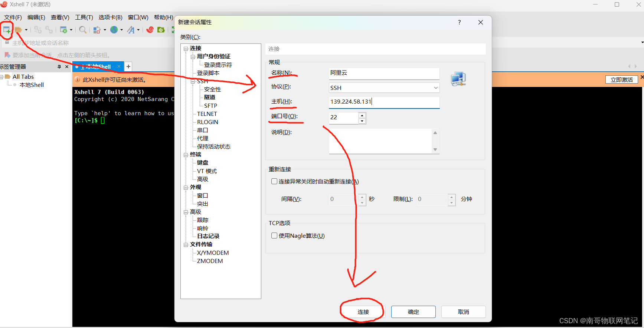Enable 连接异常关闭时自动重新连接 checkbox
Image resolution: width=644 pixels, height=328 pixels.
[274, 181]
